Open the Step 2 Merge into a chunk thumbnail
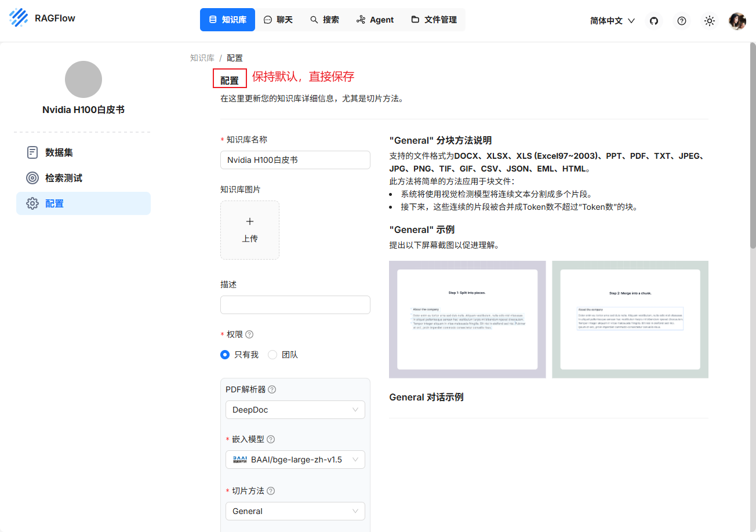The image size is (756, 532). [630, 319]
